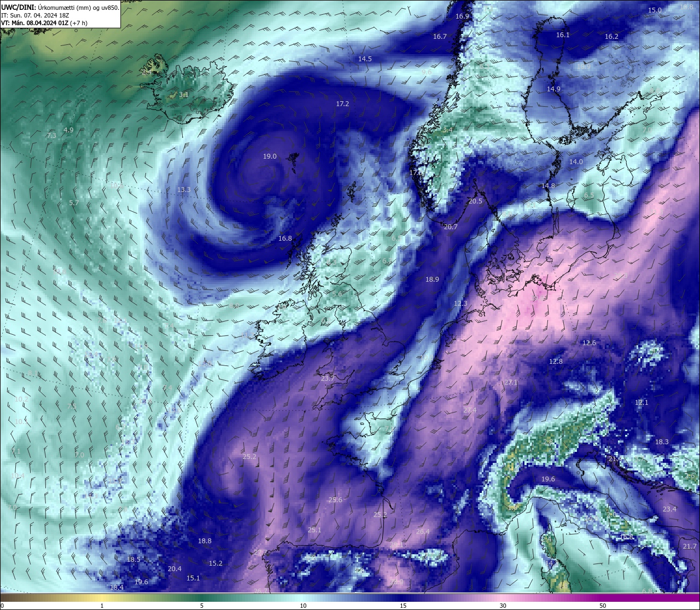Click the color scale tick label 10
This screenshot has width=700, height=610.
(x=302, y=606)
